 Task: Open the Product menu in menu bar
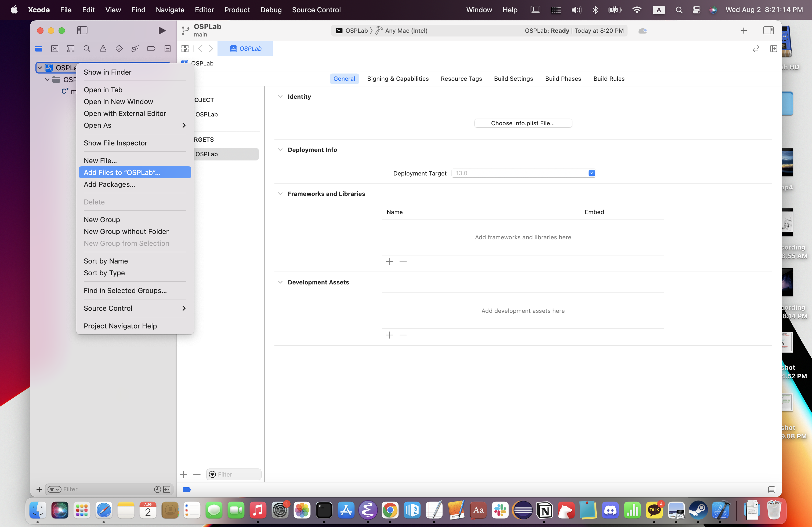click(x=237, y=10)
